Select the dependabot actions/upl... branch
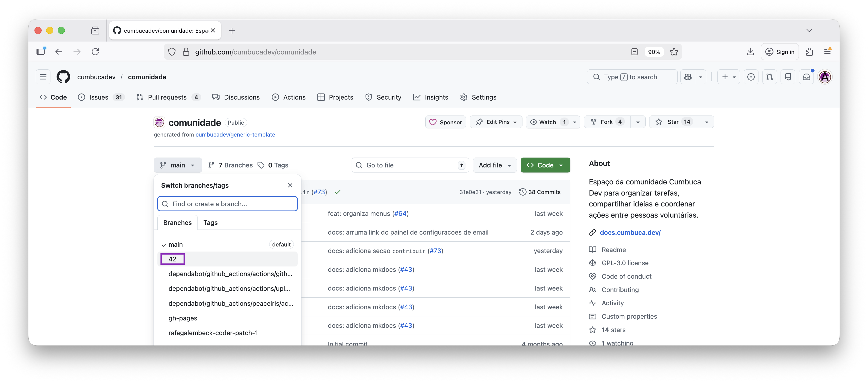868x383 pixels. pos(227,289)
